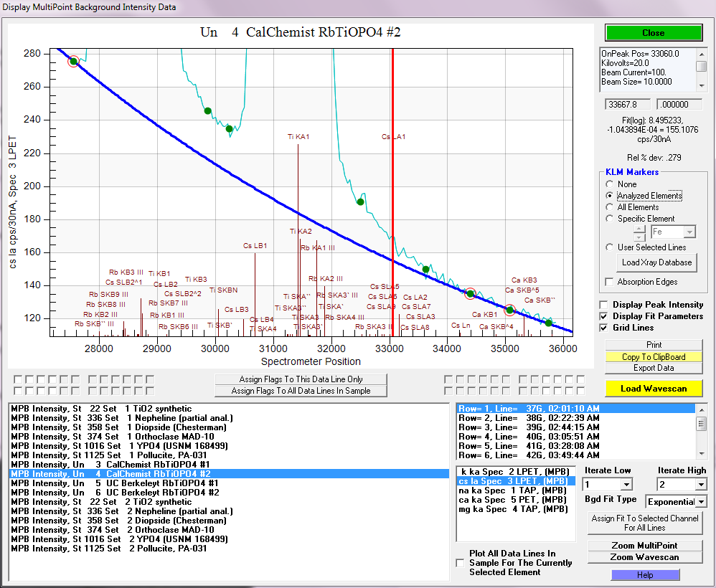Image resolution: width=716 pixels, height=588 pixels.
Task: Click Copy To ClipBoard button
Action: (653, 356)
